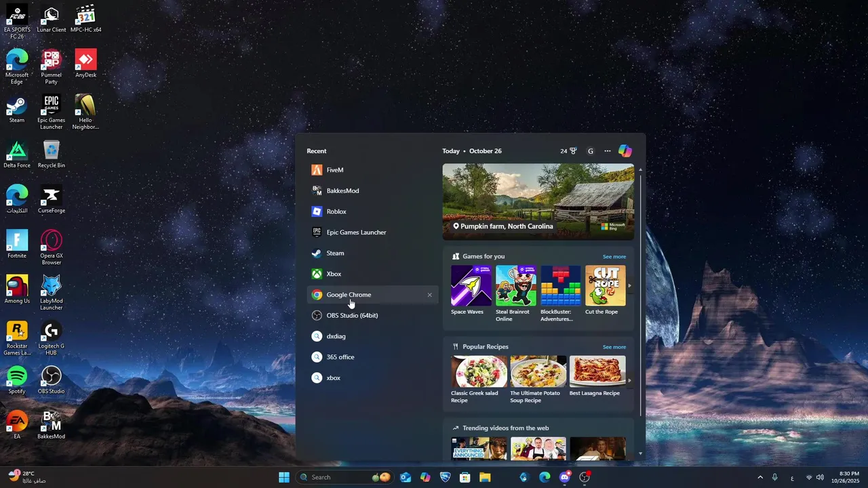Select the Delta Force desktop icon
Image resolution: width=868 pixels, height=488 pixels.
point(17,155)
